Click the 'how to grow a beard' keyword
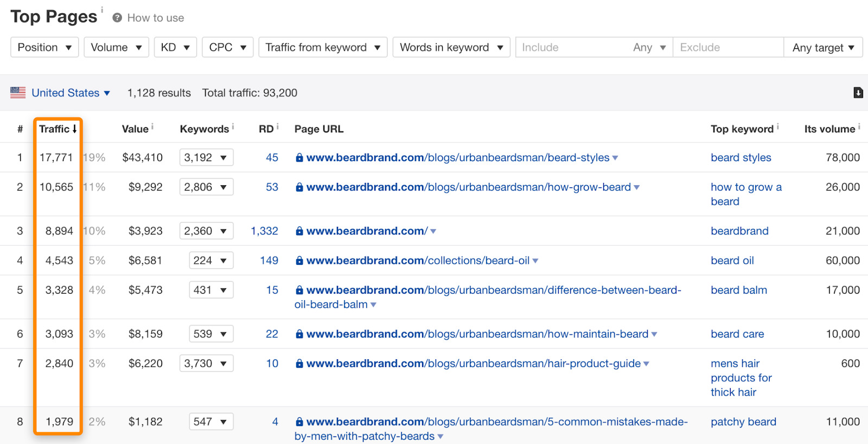The image size is (868, 444). click(746, 194)
